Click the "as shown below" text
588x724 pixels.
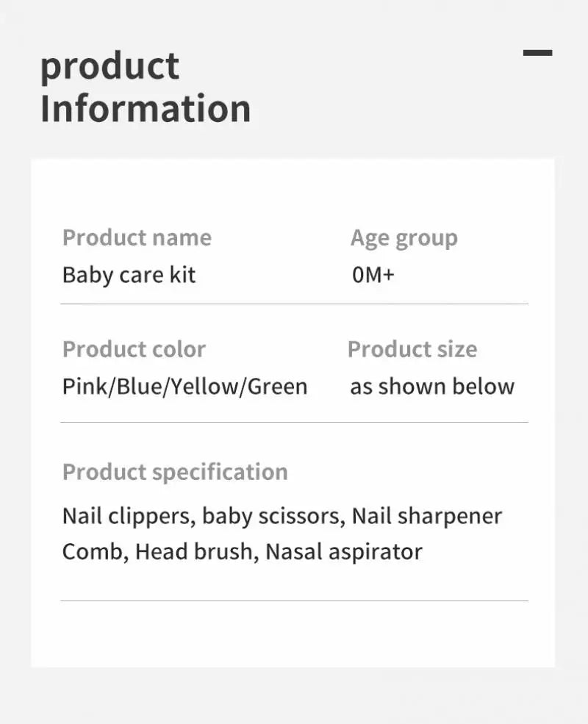(432, 387)
